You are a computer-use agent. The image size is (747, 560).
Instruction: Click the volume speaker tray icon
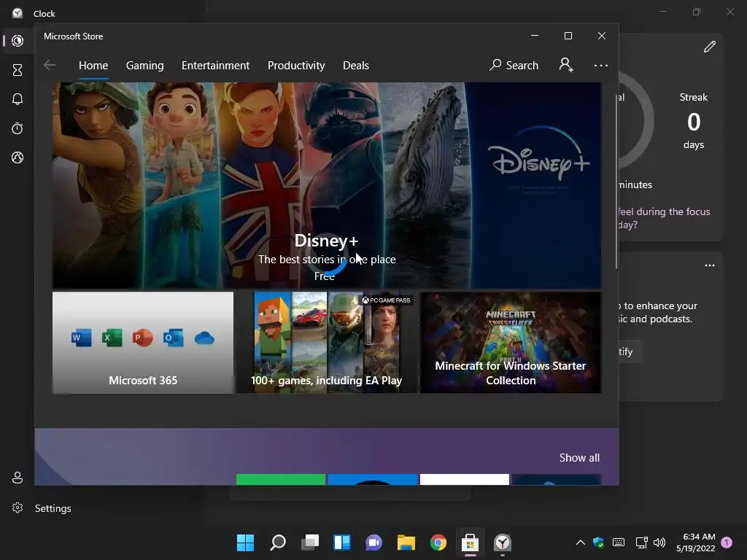[x=659, y=542]
